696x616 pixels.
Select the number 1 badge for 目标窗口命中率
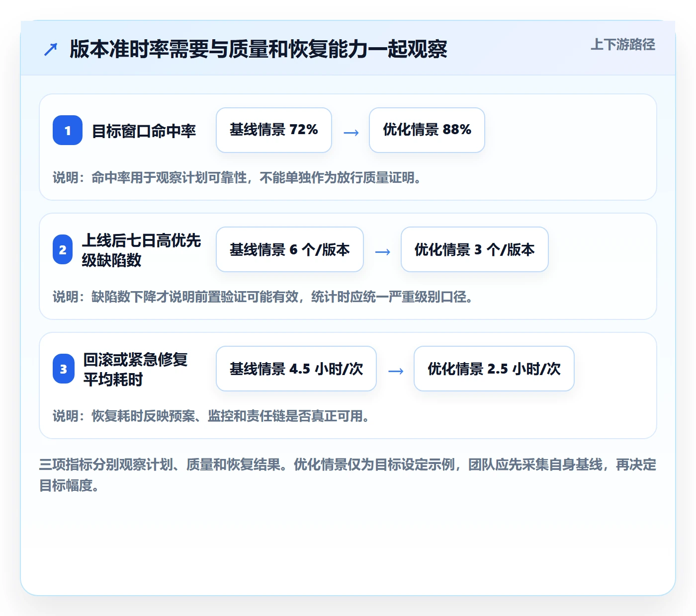click(x=68, y=130)
